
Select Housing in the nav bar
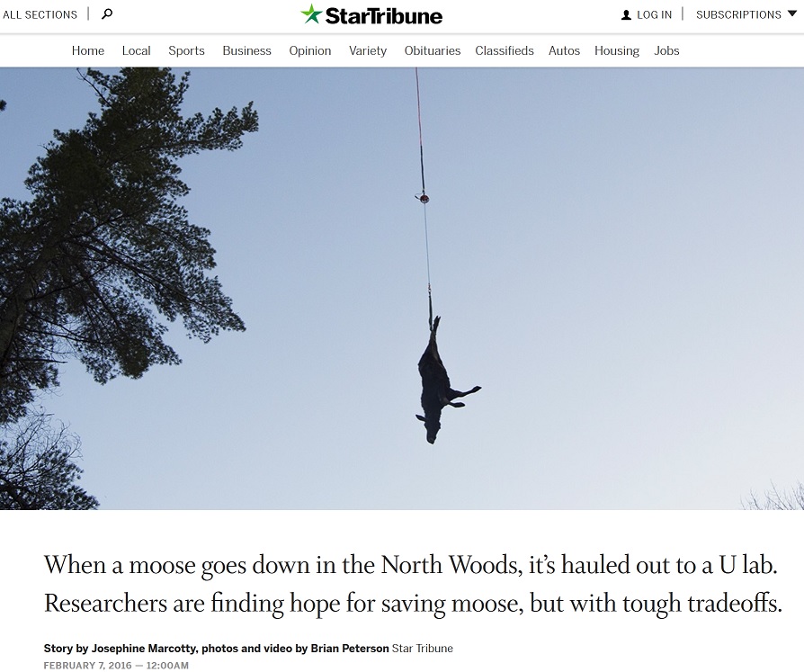(x=617, y=50)
